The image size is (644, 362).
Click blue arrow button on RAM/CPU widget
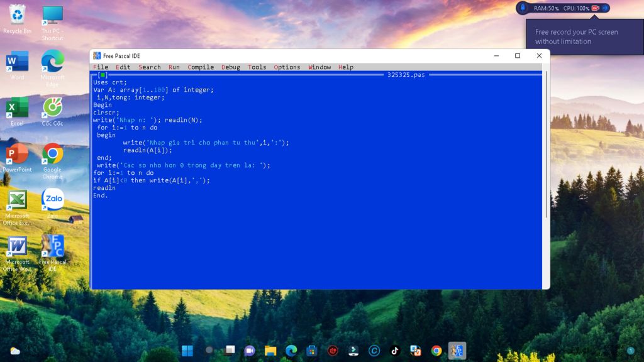pyautogui.click(x=605, y=8)
